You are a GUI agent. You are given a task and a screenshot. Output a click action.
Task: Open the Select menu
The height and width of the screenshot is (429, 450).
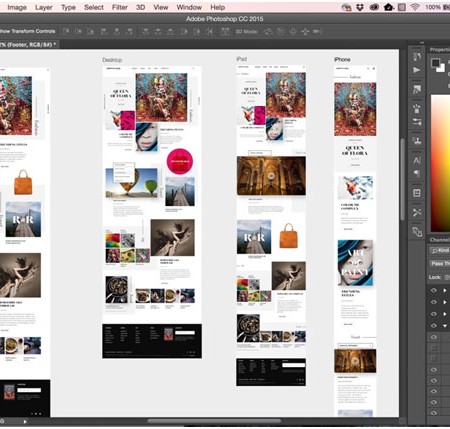point(94,7)
